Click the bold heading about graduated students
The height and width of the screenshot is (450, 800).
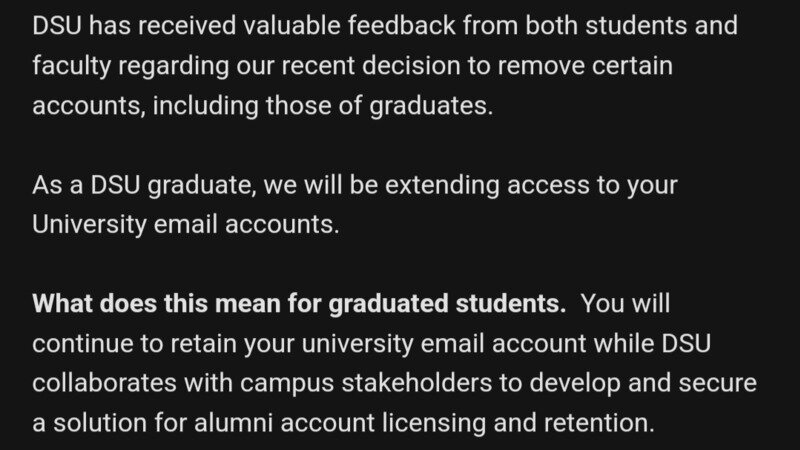click(299, 303)
